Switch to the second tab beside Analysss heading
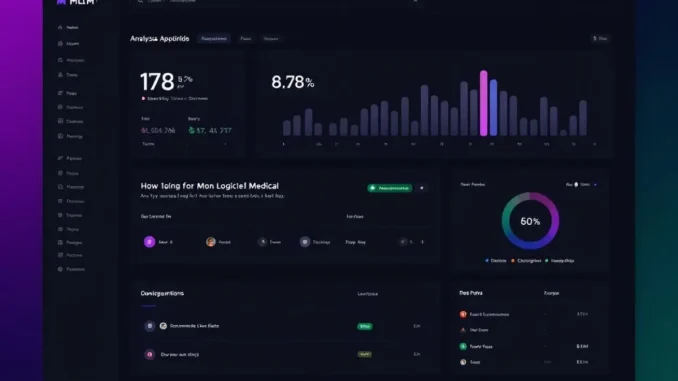 tap(246, 38)
